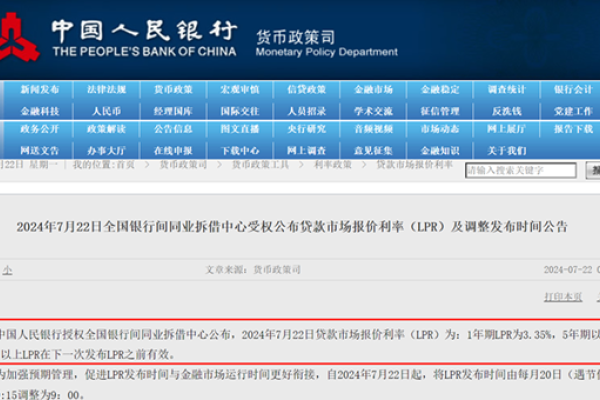Visit the 在线申报 page

tap(173, 151)
